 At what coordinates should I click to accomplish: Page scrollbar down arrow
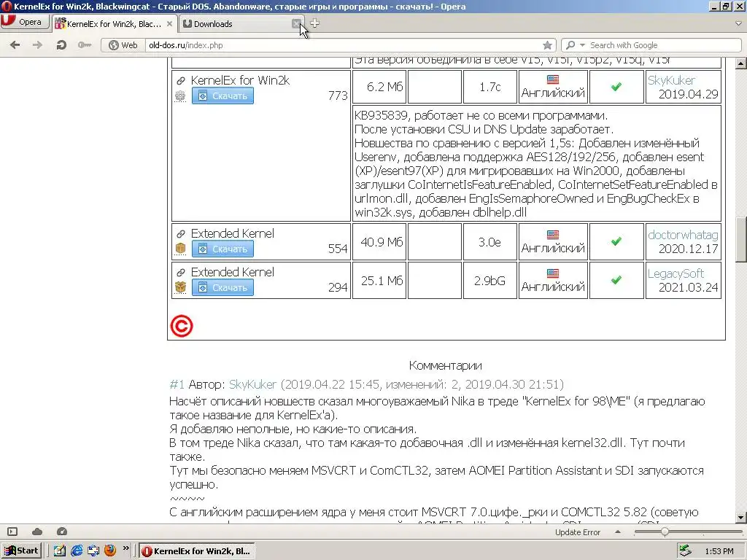[741, 518]
